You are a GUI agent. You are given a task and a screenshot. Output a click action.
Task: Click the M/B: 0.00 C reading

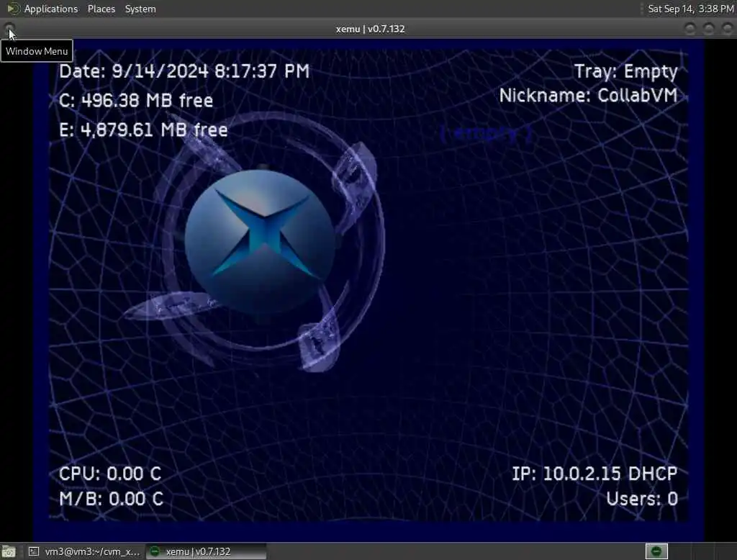pos(112,499)
